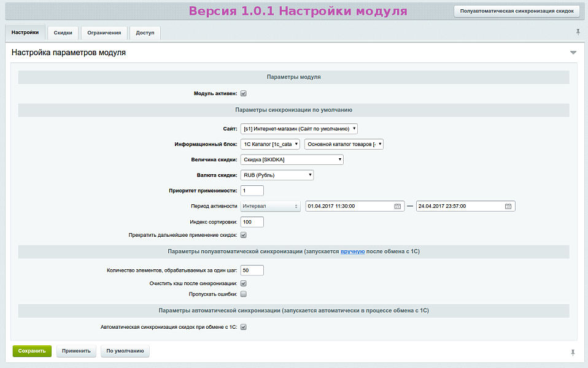Collapse the 'Настройка параметров модуля' section
This screenshot has height=368, width=588.
tap(573, 53)
